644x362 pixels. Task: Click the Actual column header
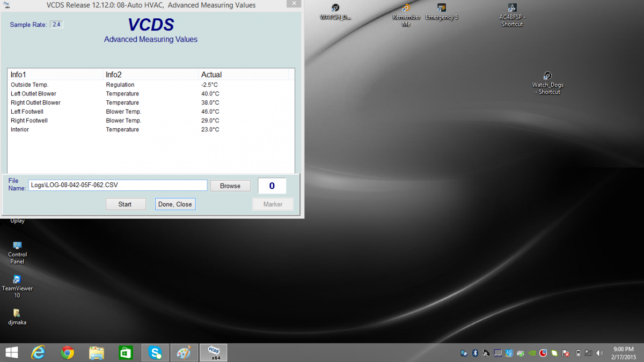tap(244, 75)
